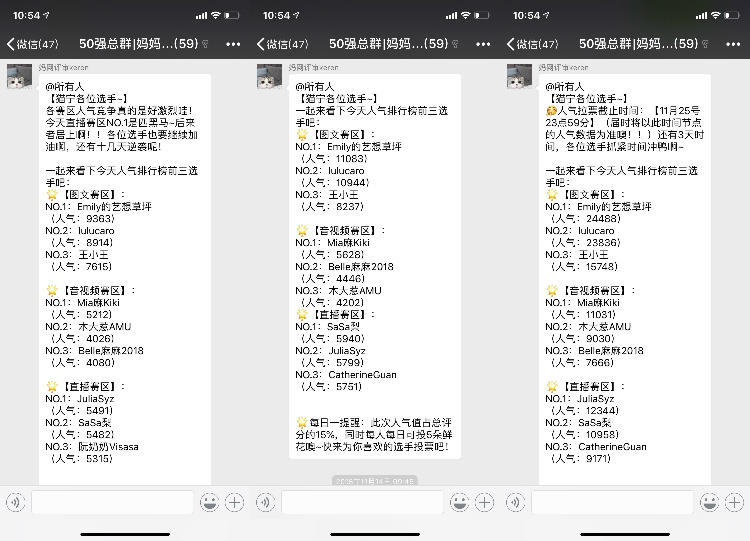Viewport: 750px width, 541px height.
Task: Tap voice input icon in middle chat
Action: pos(265,502)
